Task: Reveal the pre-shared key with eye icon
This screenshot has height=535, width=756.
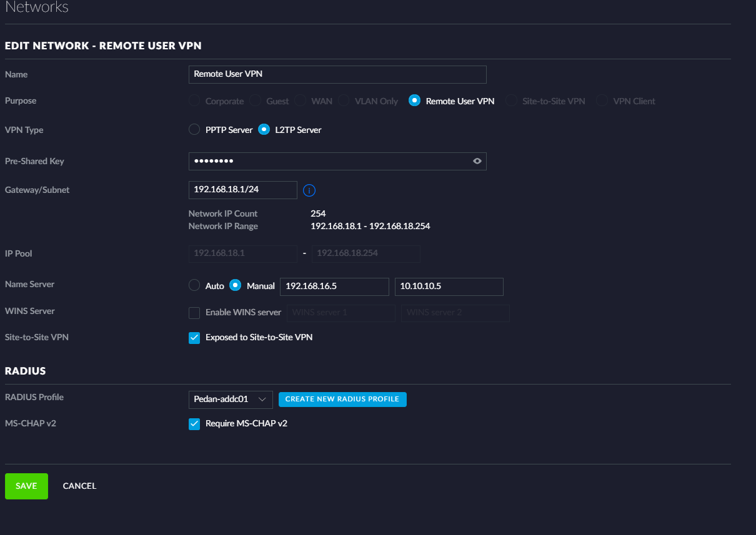Action: tap(477, 161)
